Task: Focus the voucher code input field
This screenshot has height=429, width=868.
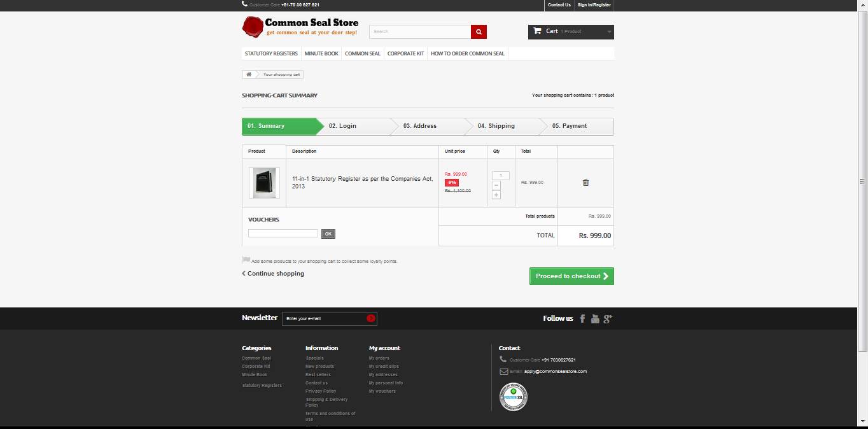Action: pyautogui.click(x=283, y=234)
